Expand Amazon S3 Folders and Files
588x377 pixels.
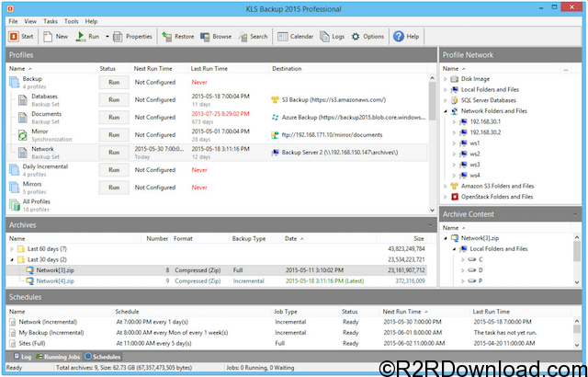click(445, 186)
